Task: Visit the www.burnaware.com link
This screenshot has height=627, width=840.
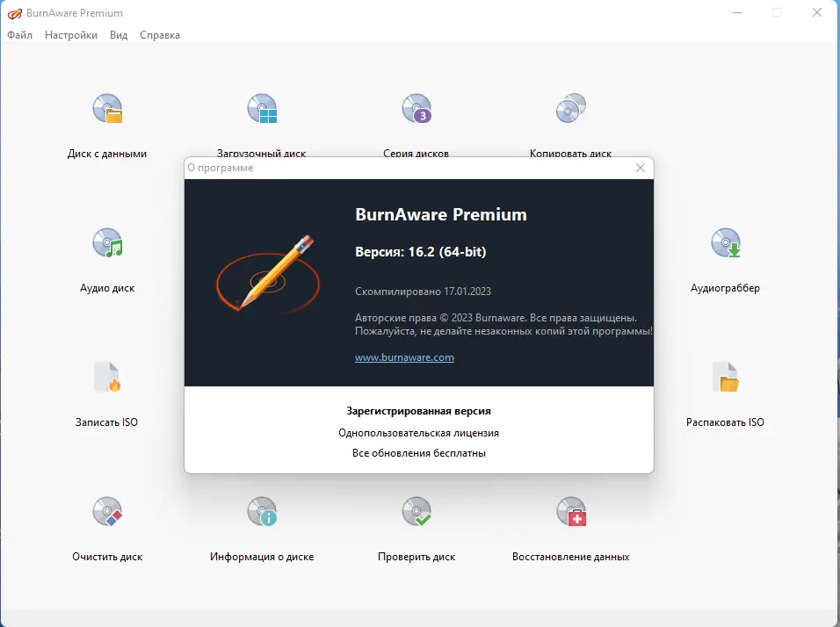Action: 404,357
